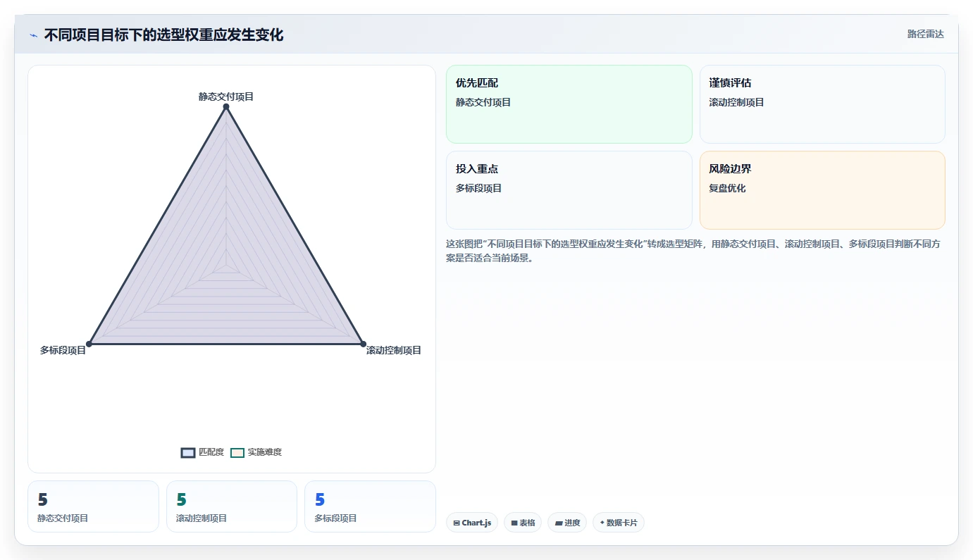Select the 投入重点 card
973x560 pixels.
[x=569, y=190]
